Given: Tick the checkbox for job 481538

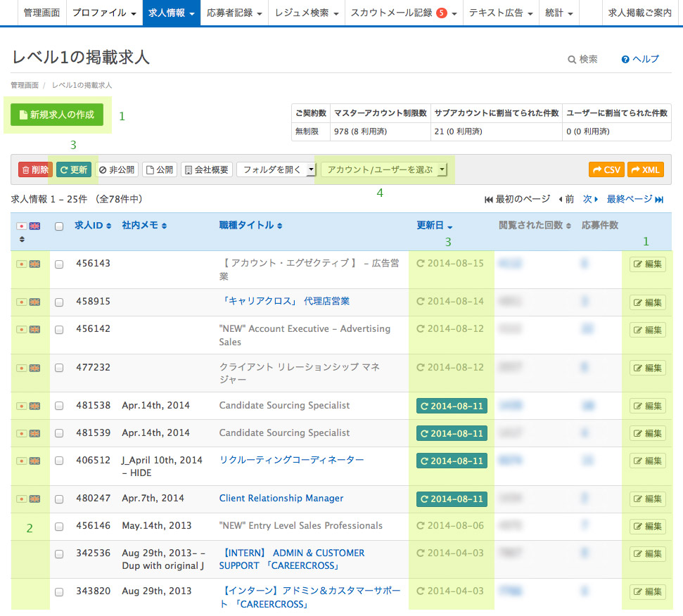Looking at the screenshot, I should pyautogui.click(x=59, y=406).
